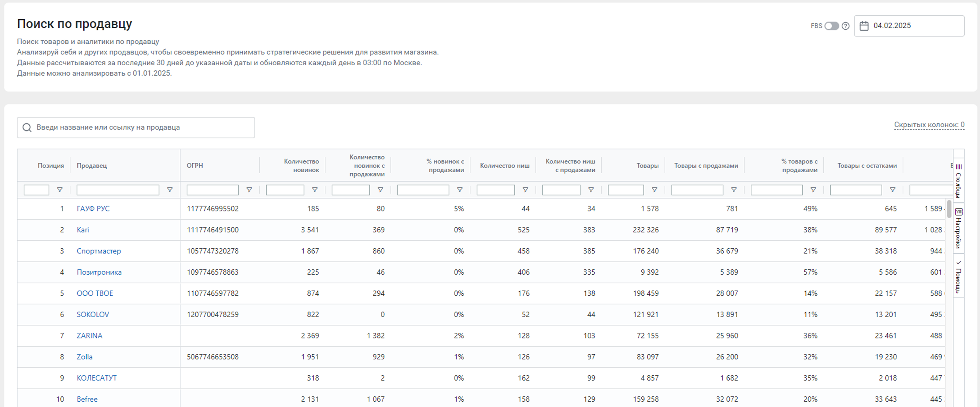Viewport: 980px width, 407px height.
Task: Sort by the Товары column header
Action: (647, 166)
